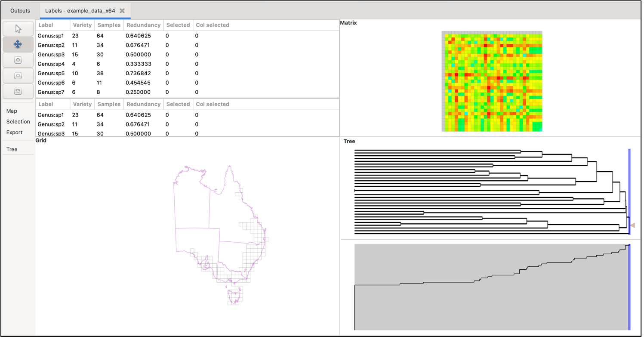Select the Labels - example_data_x64 tab

point(80,11)
